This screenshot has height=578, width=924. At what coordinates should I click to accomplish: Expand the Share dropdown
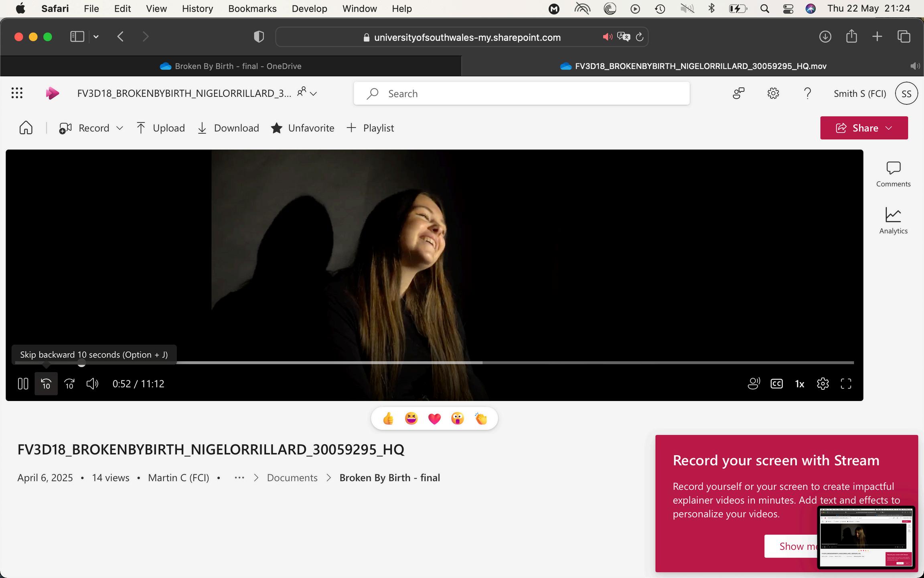[889, 128]
